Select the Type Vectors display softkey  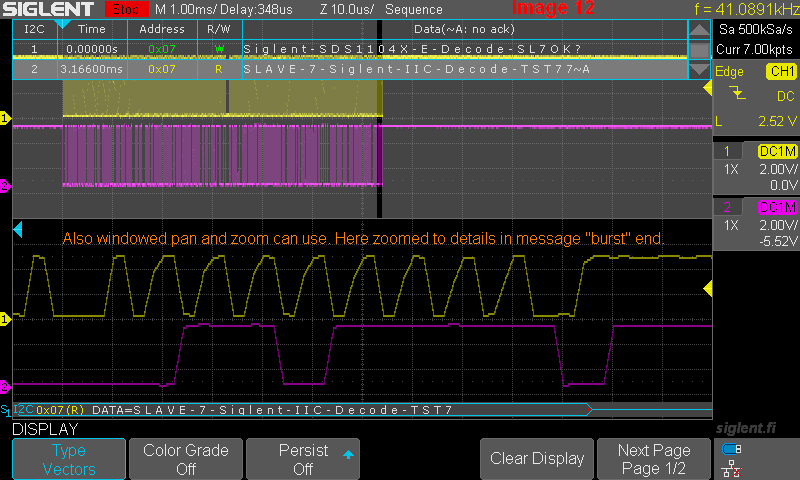click(69, 459)
